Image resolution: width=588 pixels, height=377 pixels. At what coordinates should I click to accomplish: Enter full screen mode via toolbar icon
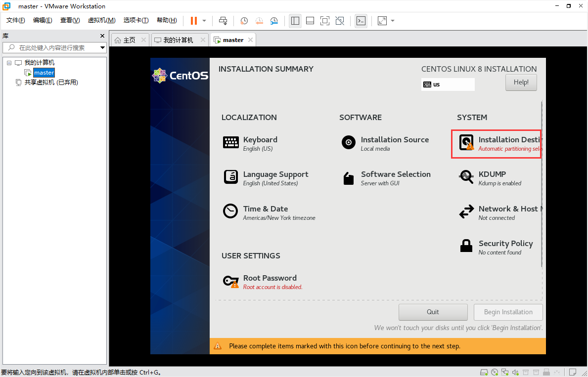click(325, 21)
